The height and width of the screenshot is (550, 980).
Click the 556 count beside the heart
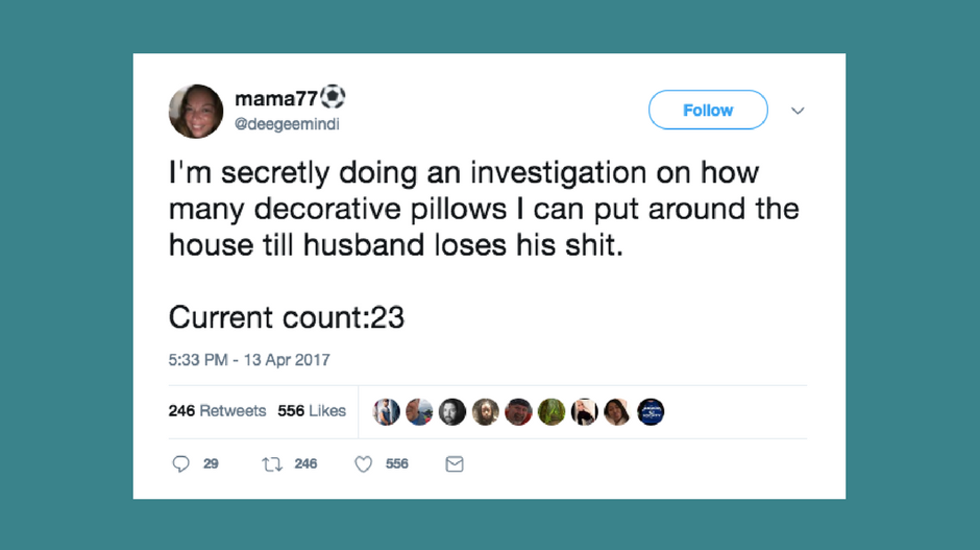[x=397, y=464]
